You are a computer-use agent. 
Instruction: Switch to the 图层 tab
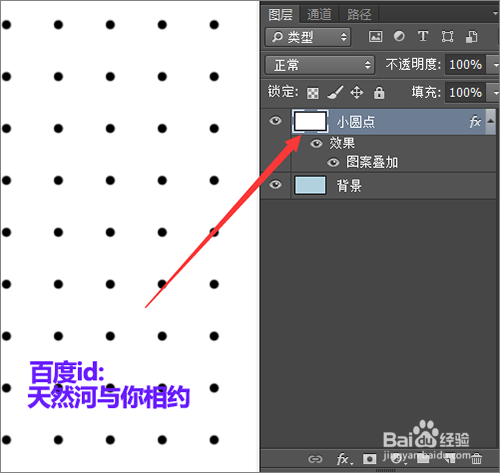(280, 14)
